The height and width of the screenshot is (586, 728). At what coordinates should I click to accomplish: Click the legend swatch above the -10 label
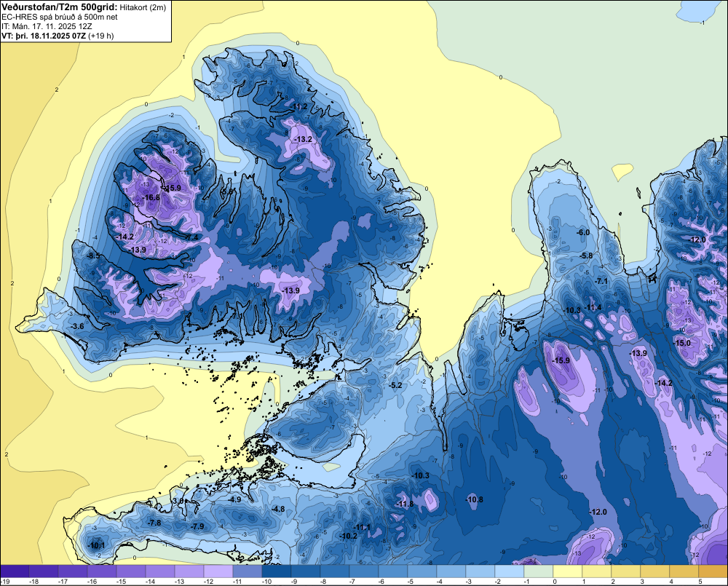pos(276,571)
